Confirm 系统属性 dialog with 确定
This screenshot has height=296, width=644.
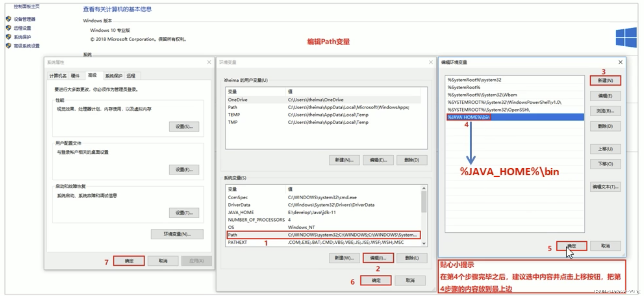(129, 261)
